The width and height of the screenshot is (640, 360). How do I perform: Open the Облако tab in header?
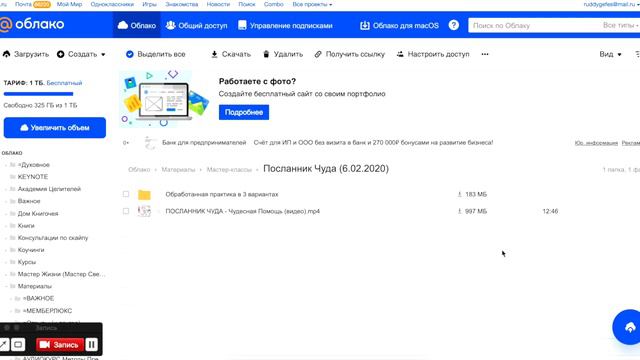click(x=137, y=25)
